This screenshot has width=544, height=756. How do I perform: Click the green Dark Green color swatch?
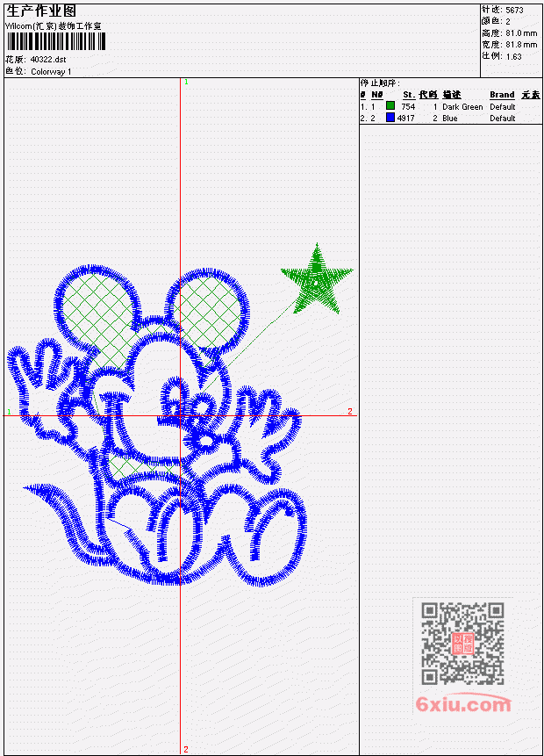click(x=390, y=105)
